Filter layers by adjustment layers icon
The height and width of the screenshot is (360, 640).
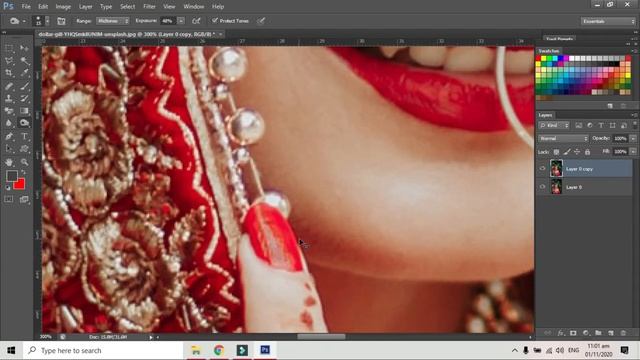coord(590,125)
